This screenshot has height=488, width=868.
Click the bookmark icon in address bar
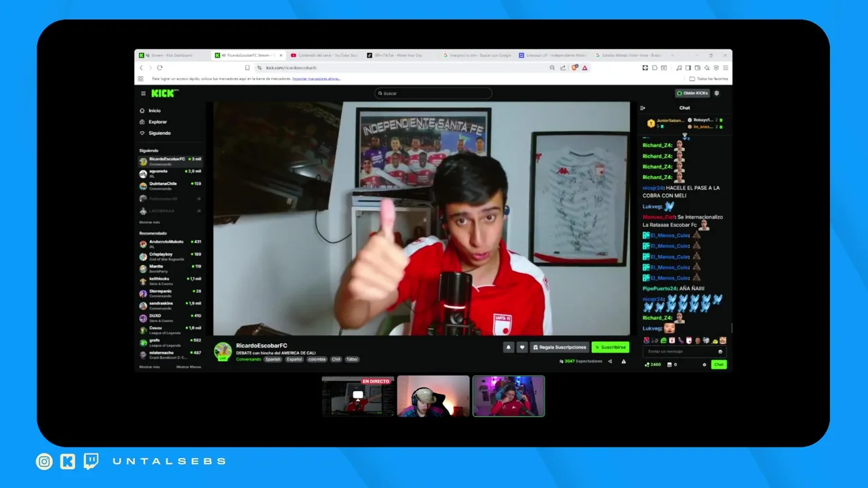pos(248,68)
